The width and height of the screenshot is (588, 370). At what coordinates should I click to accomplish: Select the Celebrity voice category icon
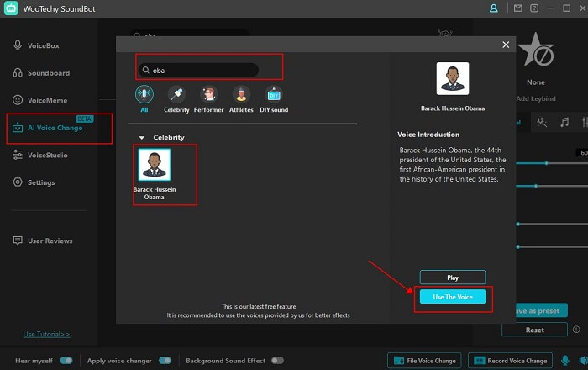point(176,94)
